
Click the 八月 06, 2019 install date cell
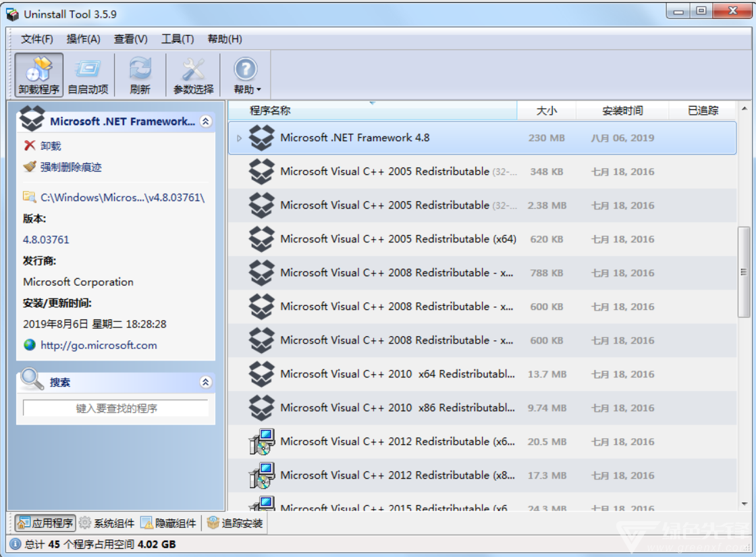pyautogui.click(x=622, y=138)
